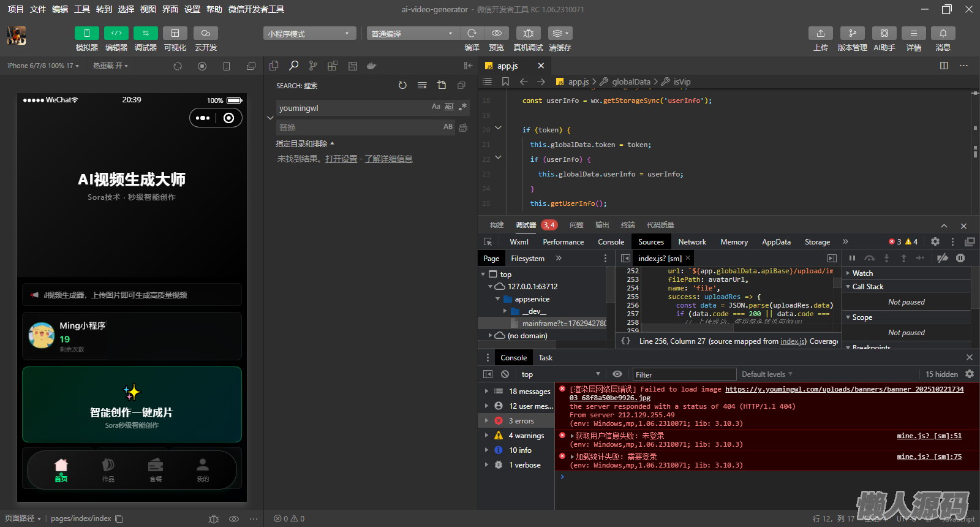Click the console Filter input field

click(684, 374)
